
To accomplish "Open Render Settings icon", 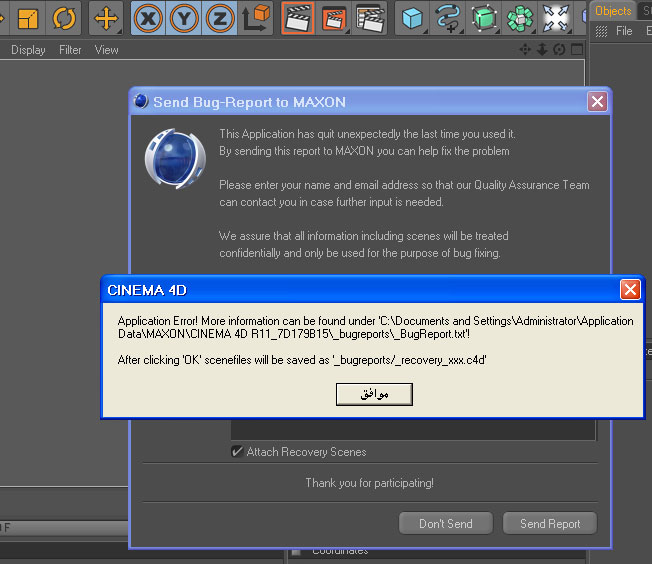I will tap(370, 19).
